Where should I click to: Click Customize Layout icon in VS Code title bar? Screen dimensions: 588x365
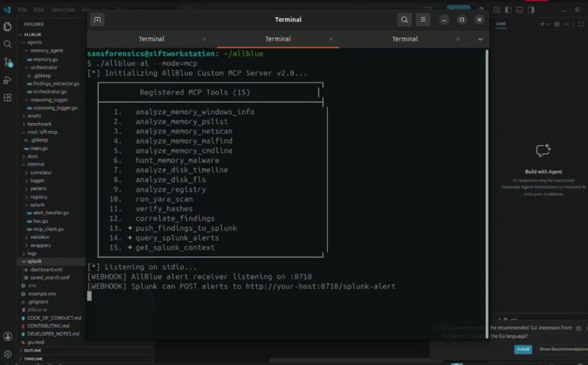(497, 10)
